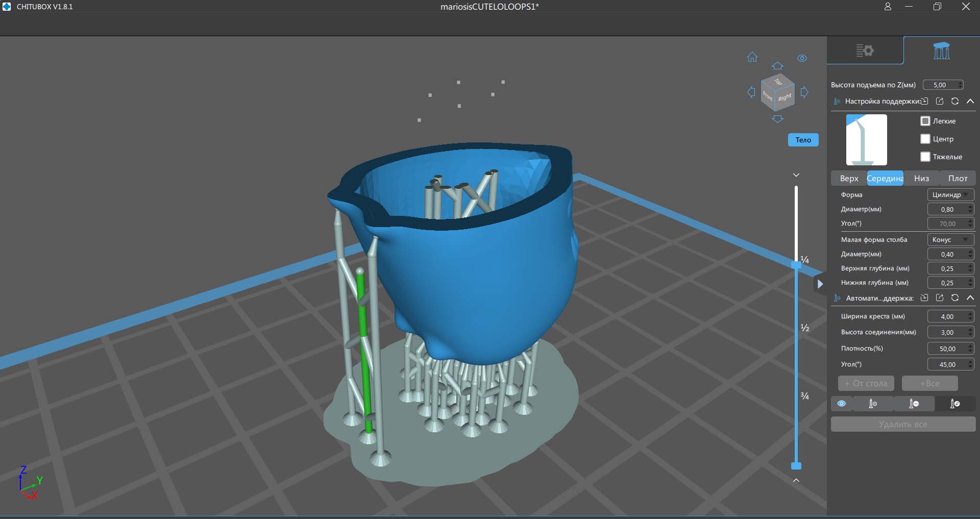
Task: Tick the Тяжелые support checkbox
Action: coord(925,157)
